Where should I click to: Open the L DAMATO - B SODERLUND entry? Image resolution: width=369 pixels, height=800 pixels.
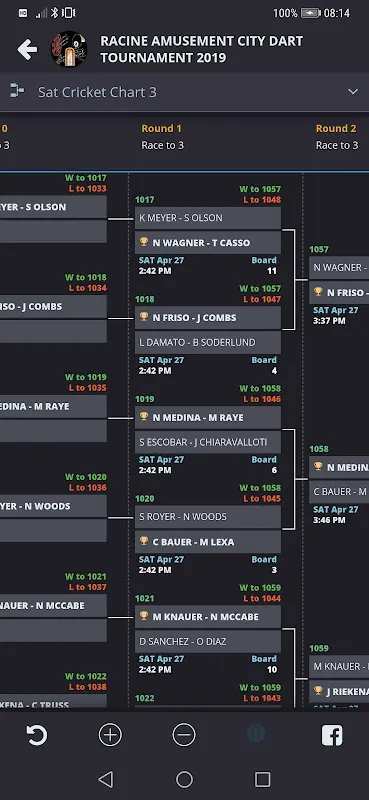(x=208, y=342)
